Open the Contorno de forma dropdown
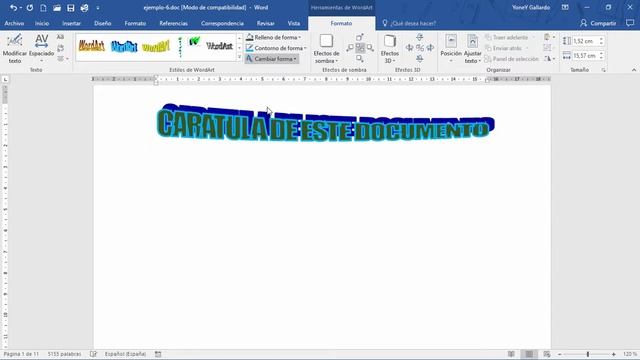 pyautogui.click(x=276, y=48)
